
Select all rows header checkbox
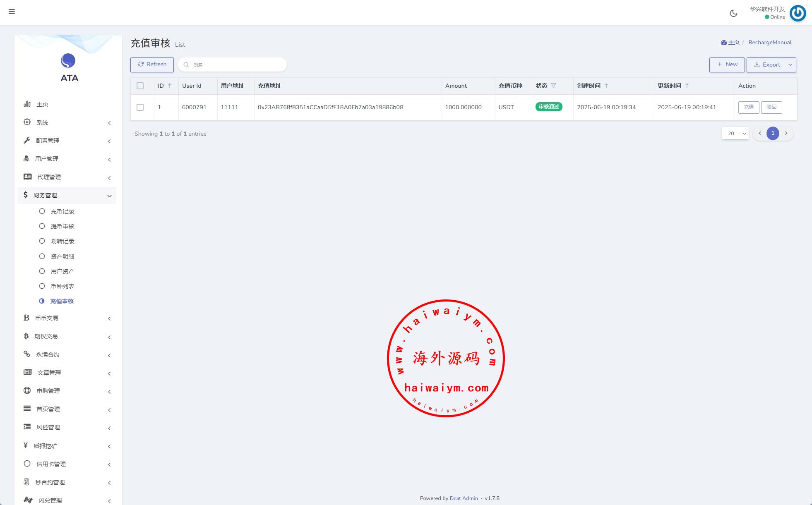(x=140, y=86)
